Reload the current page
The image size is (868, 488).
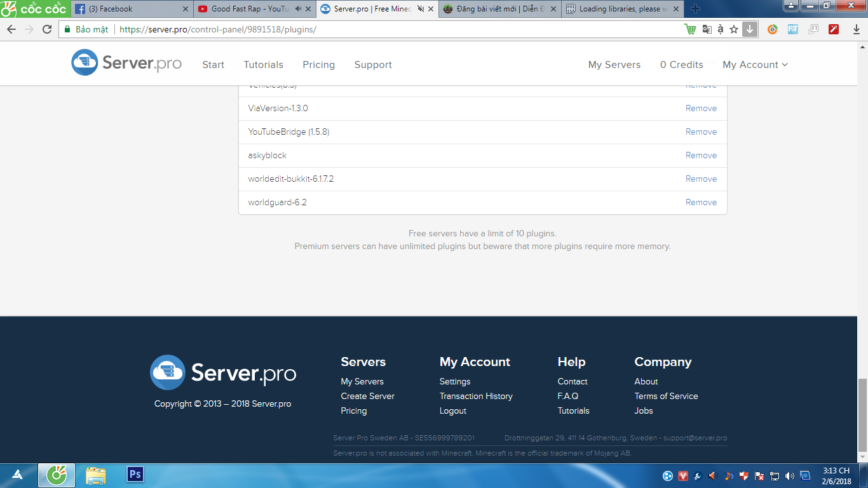pos(47,29)
